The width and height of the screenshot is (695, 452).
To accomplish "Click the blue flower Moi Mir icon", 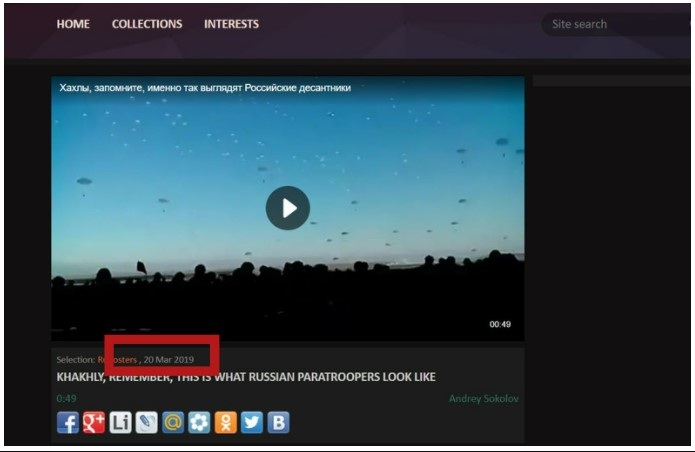I will click(200, 422).
